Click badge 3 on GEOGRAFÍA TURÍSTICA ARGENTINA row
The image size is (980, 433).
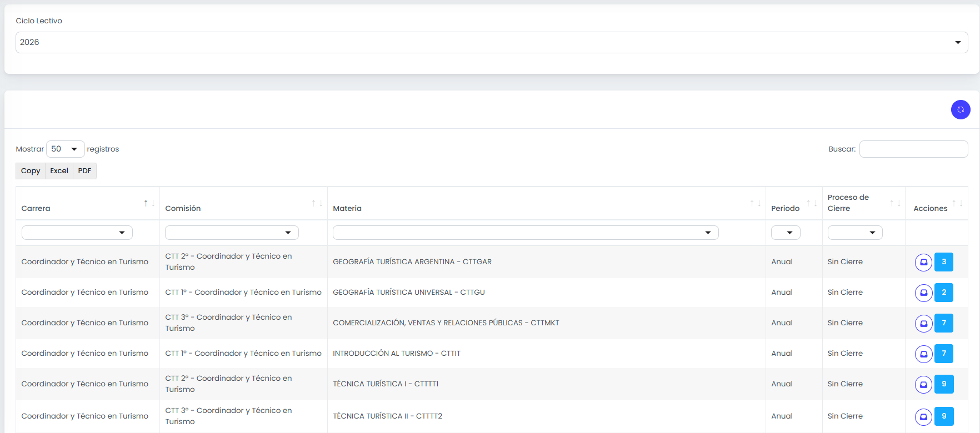coord(944,262)
